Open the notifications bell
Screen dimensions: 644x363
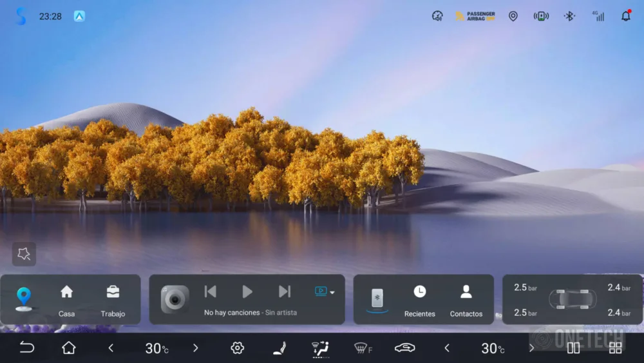pyautogui.click(x=625, y=16)
